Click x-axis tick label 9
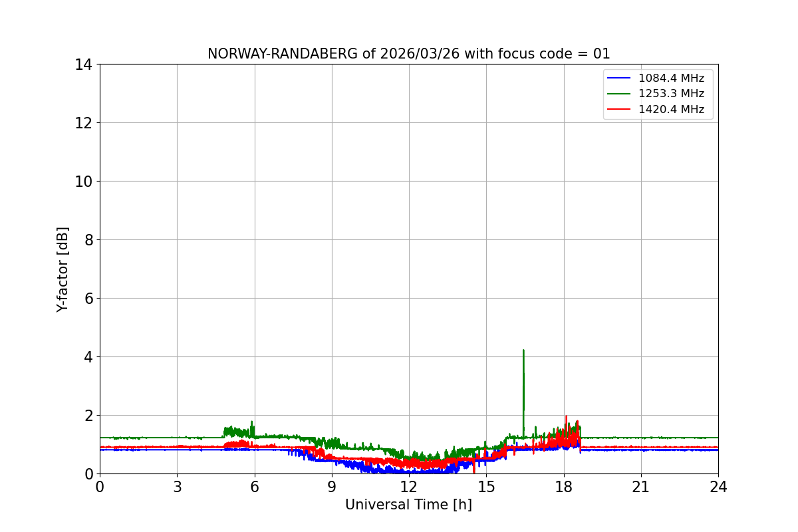The image size is (798, 532). (x=332, y=487)
